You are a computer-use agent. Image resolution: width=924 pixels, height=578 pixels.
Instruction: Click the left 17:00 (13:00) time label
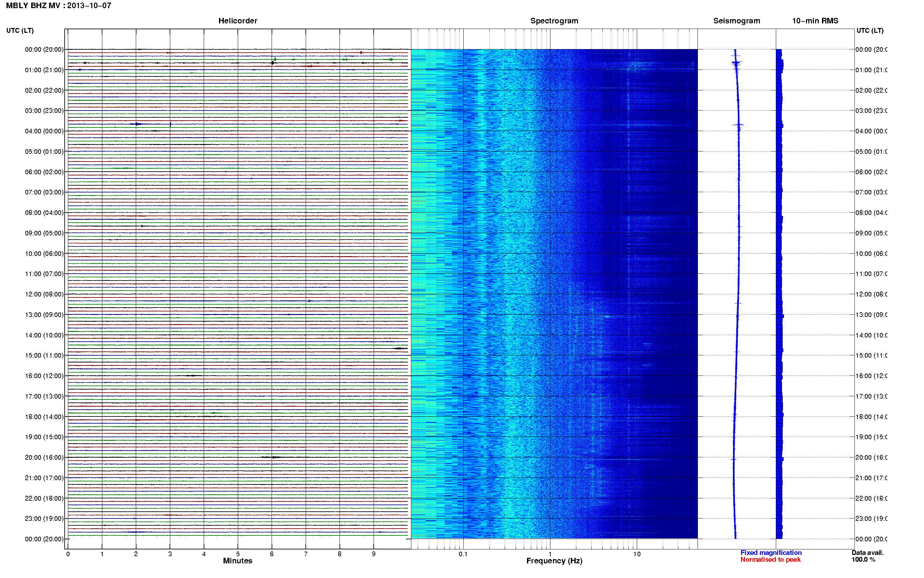[44, 396]
